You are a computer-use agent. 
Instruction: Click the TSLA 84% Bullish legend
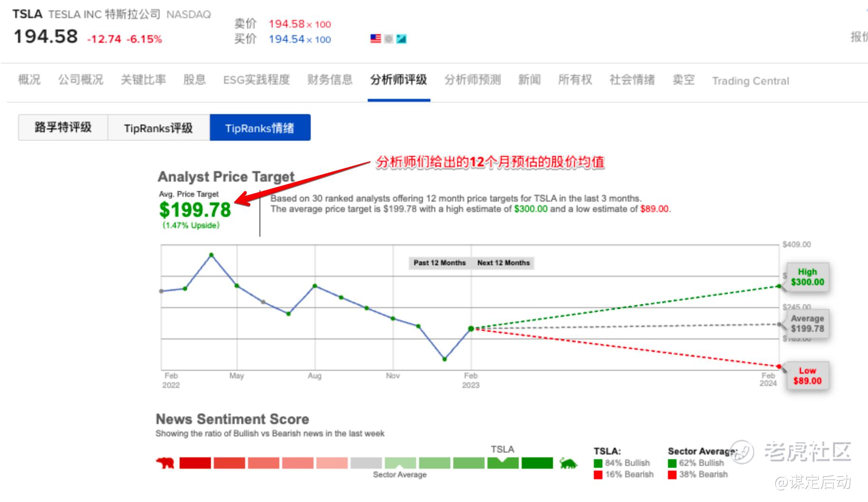[x=622, y=463]
